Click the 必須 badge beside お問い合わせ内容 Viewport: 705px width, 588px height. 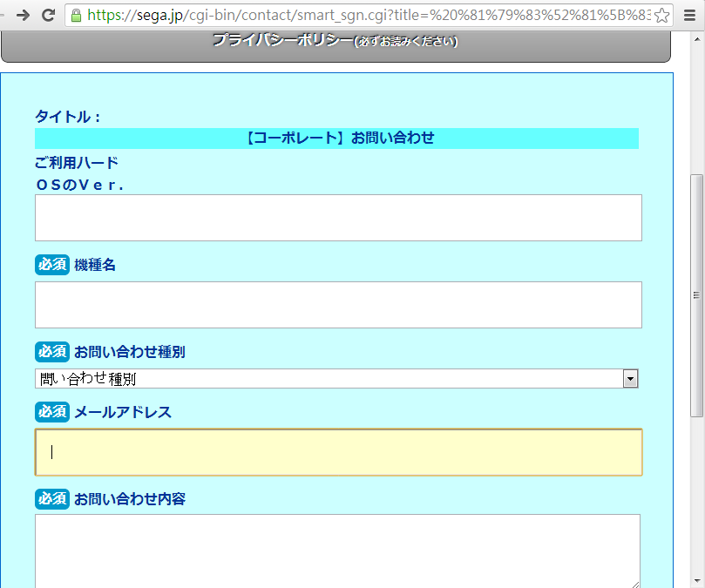[x=51, y=499]
